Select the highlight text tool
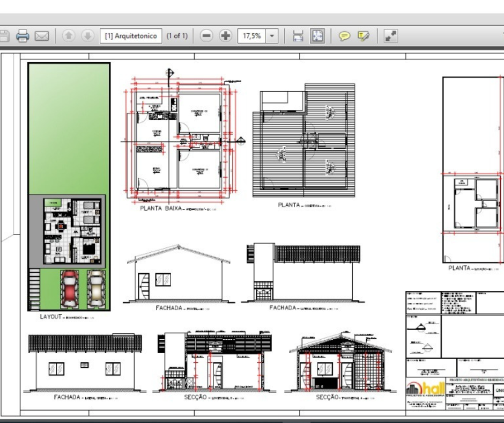The width and height of the screenshot is (504, 423). 364,36
